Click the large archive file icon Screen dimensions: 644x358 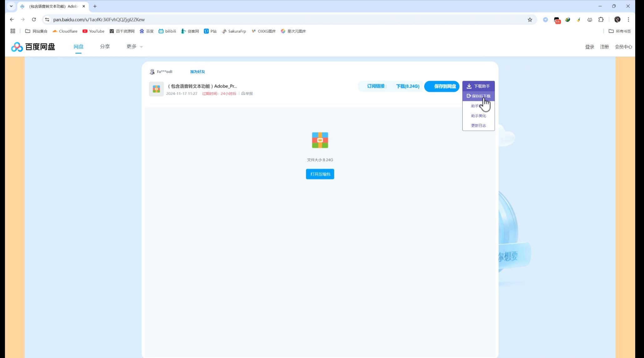(320, 140)
